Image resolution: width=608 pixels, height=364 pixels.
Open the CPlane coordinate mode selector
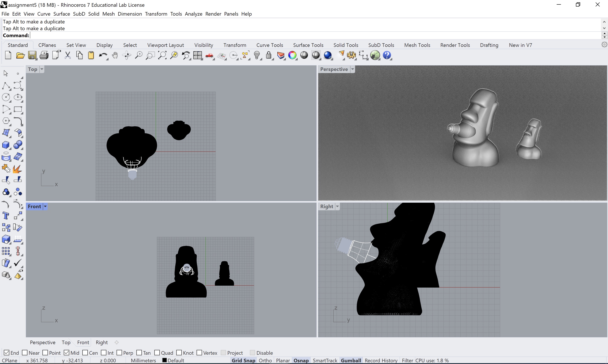(9, 360)
